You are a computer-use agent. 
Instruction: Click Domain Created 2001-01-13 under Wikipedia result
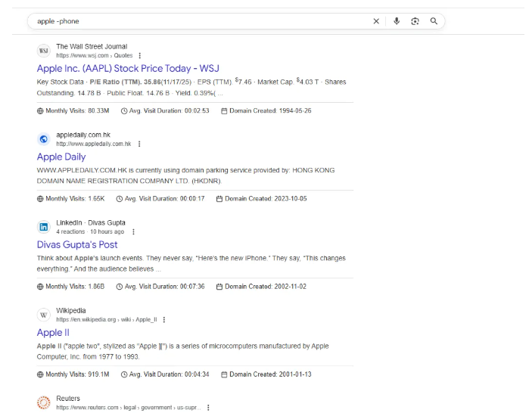[266, 374]
